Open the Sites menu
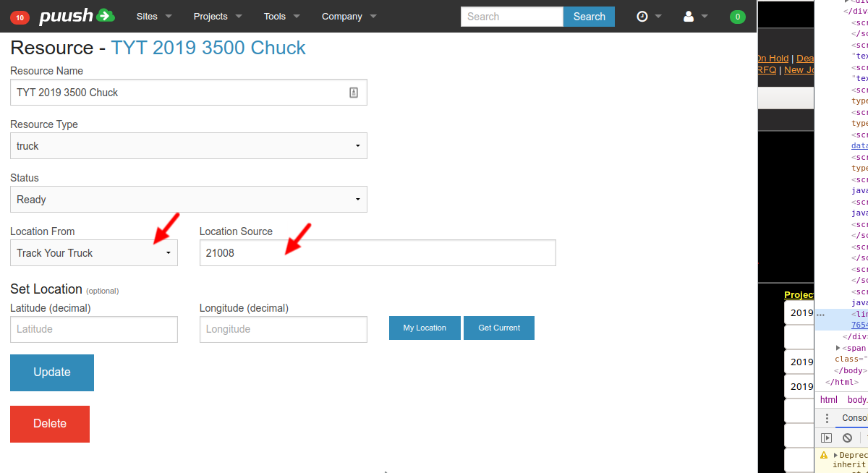The image size is (868, 473). [x=154, y=17]
